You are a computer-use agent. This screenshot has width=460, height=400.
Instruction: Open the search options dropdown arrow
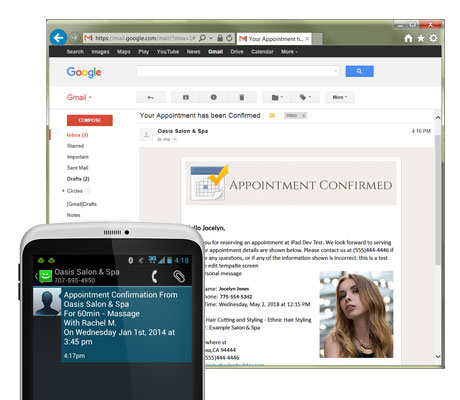pyautogui.click(x=335, y=71)
